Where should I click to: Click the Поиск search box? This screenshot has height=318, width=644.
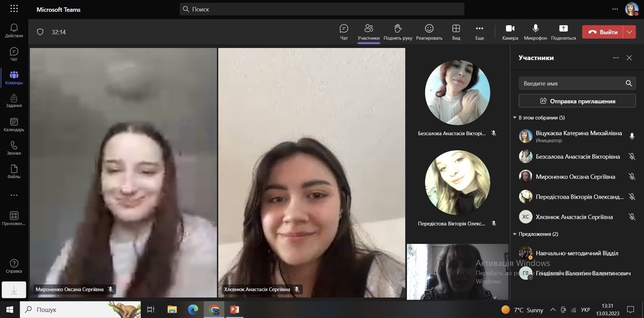point(322,9)
